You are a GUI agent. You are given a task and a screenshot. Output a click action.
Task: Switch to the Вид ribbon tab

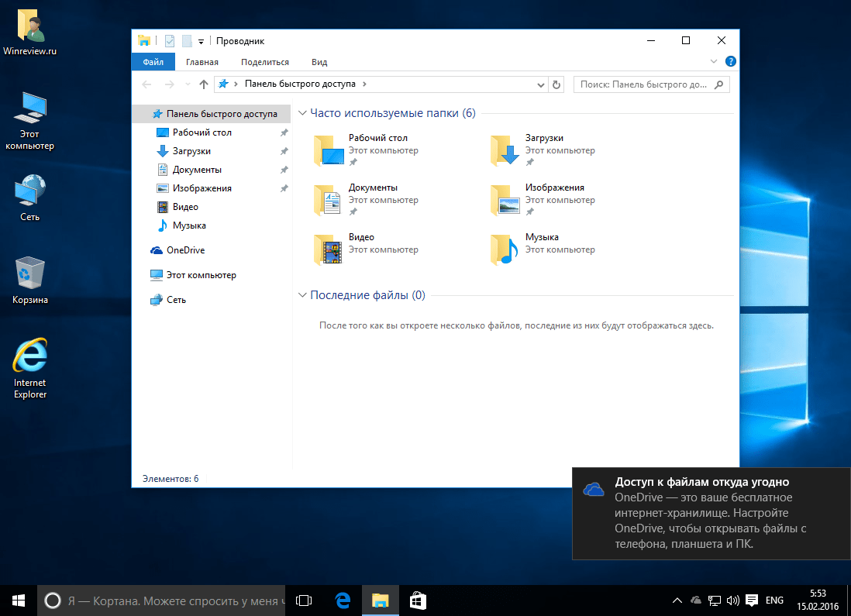click(319, 62)
